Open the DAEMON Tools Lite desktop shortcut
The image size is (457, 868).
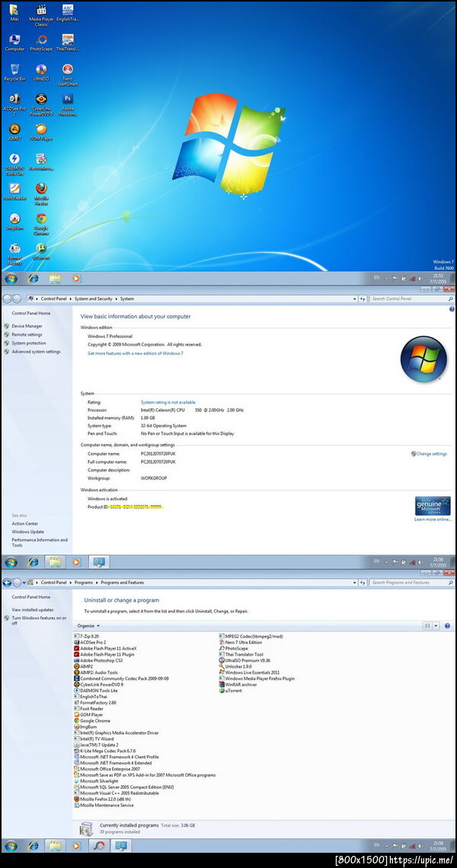pos(14,164)
